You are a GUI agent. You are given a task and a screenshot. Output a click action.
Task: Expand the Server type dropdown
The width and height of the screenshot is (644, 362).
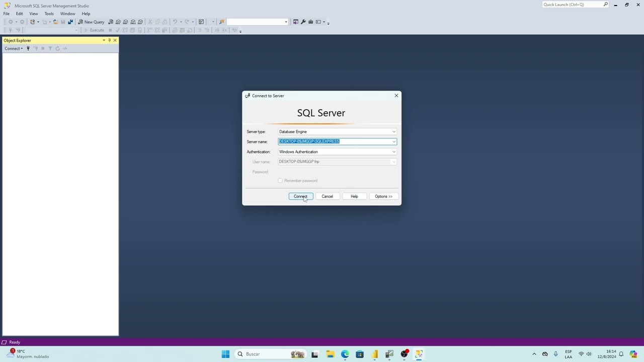(394, 132)
